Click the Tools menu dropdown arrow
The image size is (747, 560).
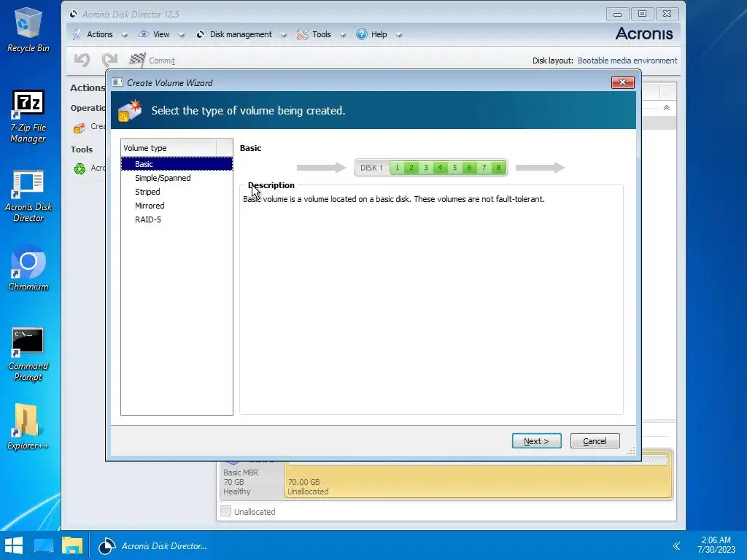343,35
